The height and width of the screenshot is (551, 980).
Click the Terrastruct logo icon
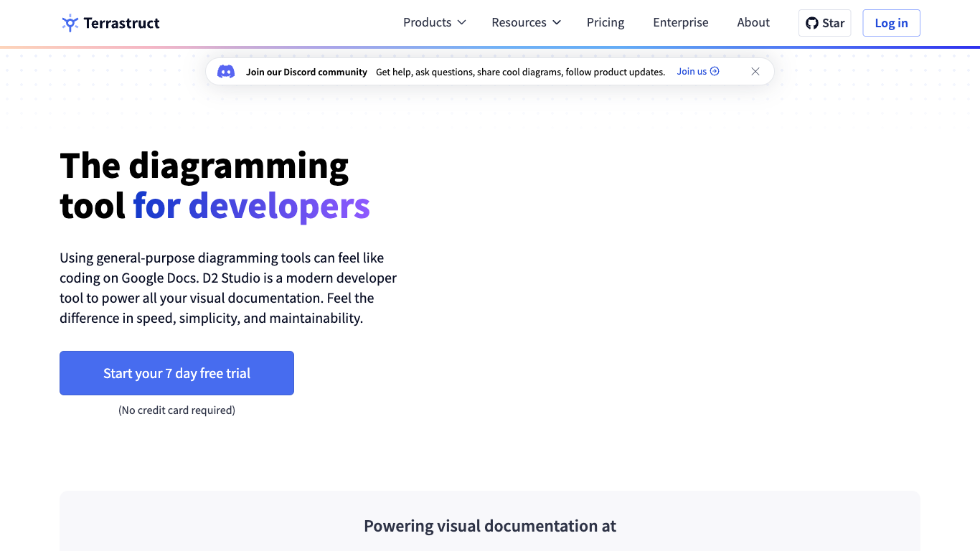[70, 23]
